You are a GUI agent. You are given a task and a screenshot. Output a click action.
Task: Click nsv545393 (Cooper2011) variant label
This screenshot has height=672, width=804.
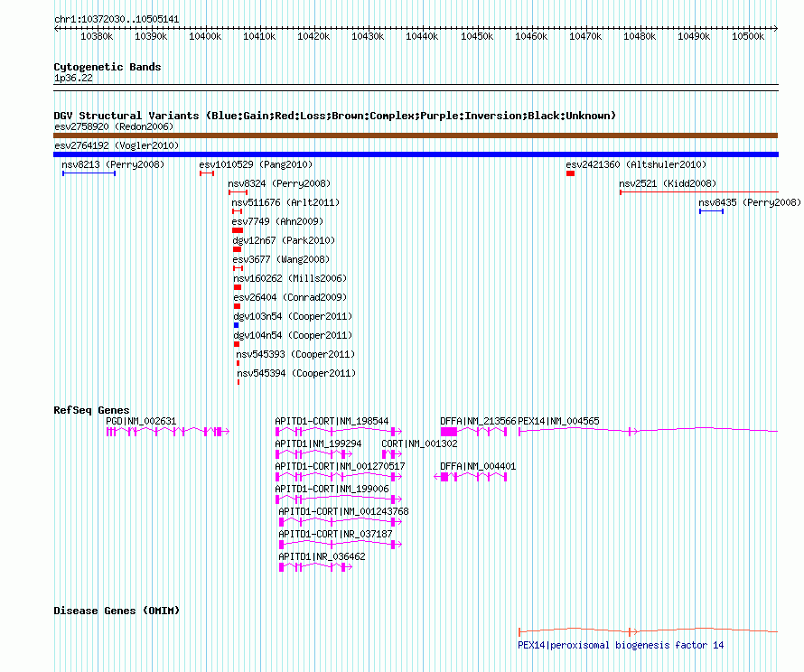pos(295,354)
